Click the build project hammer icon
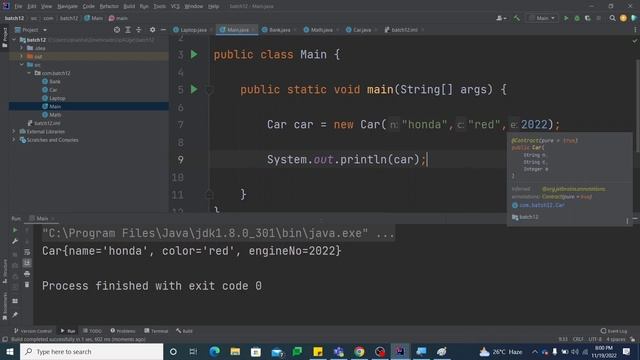The height and width of the screenshot is (360, 640). click(x=517, y=18)
